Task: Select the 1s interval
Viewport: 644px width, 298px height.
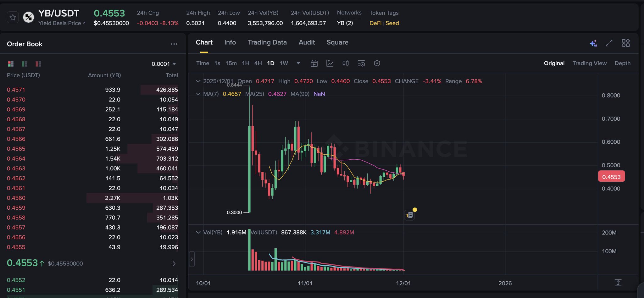Action: (217, 63)
